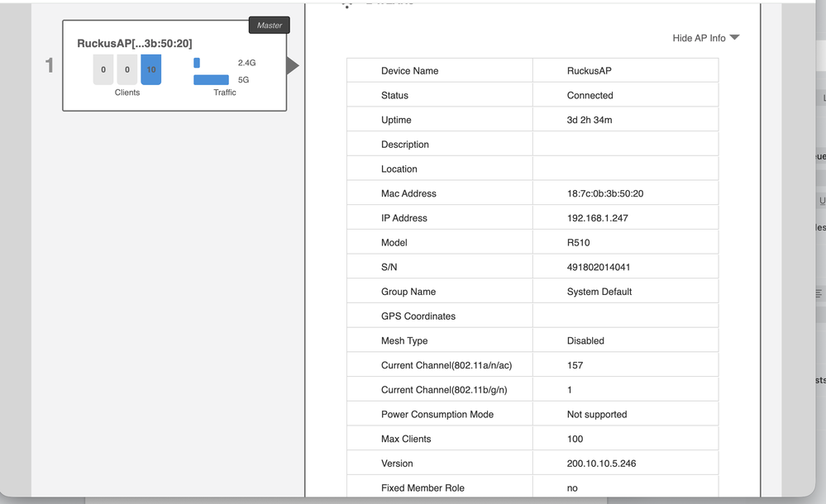
Task: Select Status value Connected
Action: pos(590,95)
